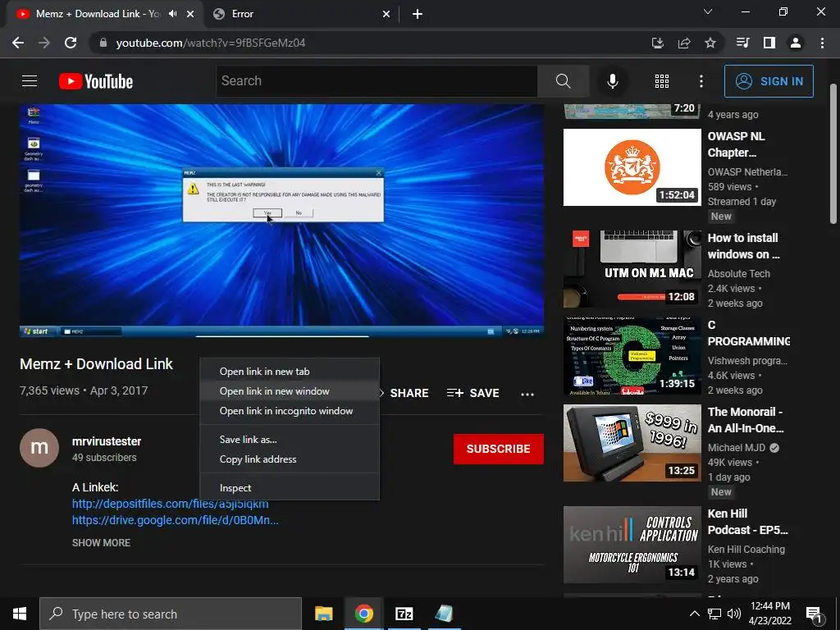This screenshot has width=840, height=630.
Task: Open the drive.google.com link
Action: [176, 520]
